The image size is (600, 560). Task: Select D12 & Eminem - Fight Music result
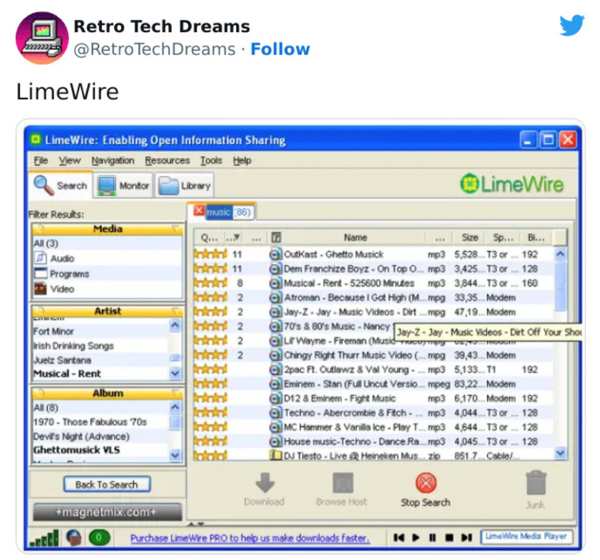[374, 398]
